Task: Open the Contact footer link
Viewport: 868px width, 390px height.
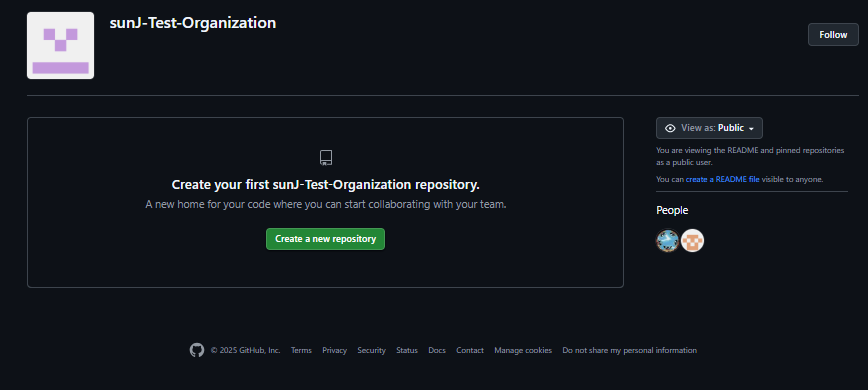Action: (470, 350)
